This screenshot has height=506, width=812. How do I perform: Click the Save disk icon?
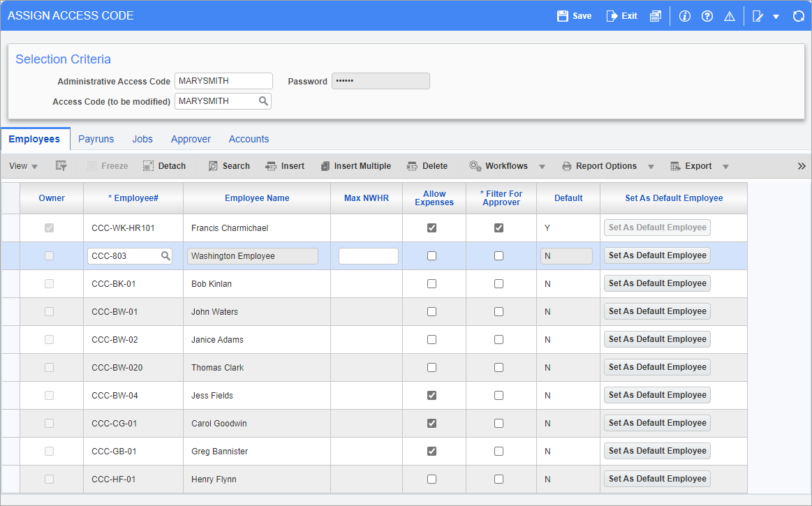point(562,16)
